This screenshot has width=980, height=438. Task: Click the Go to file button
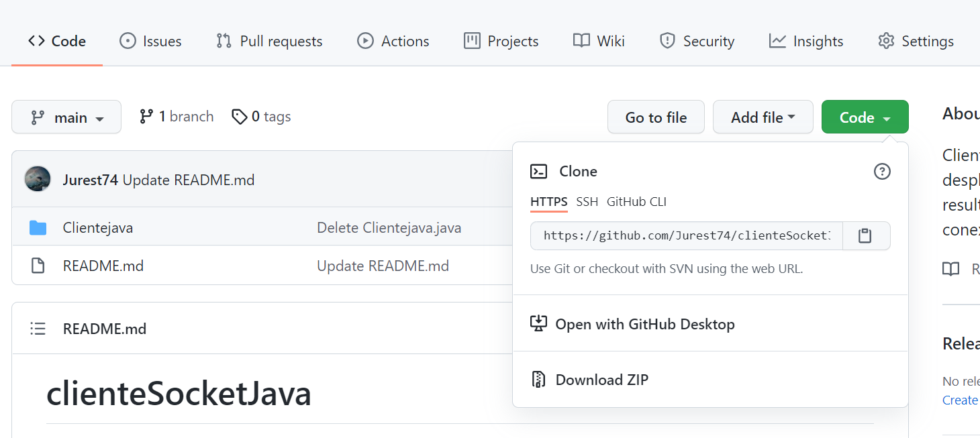tap(656, 117)
